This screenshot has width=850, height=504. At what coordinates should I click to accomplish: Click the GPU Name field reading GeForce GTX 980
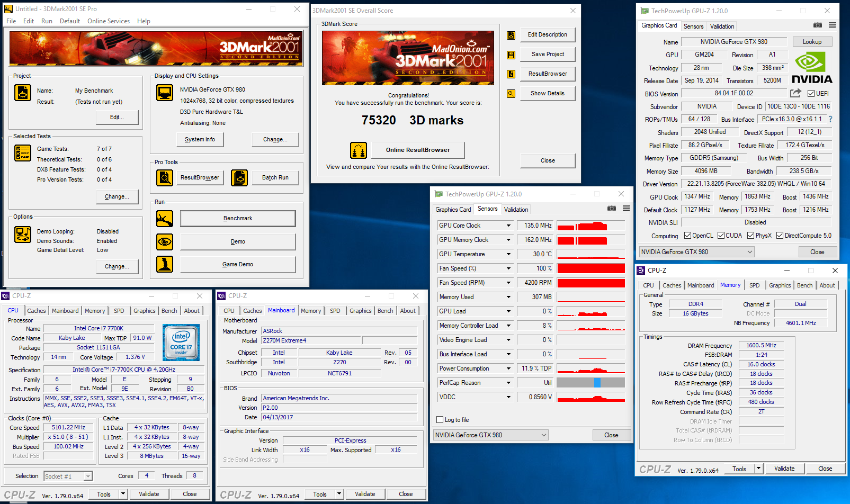[733, 42]
